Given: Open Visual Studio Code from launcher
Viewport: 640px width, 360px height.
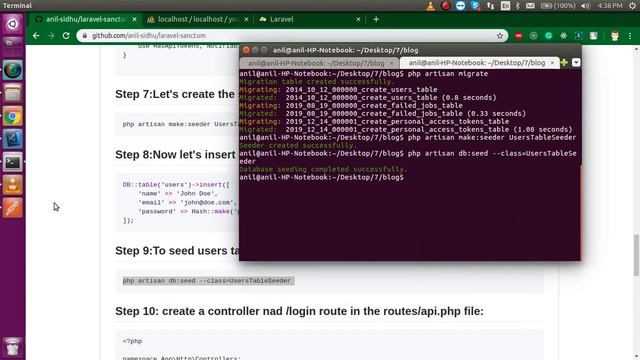Looking at the screenshot, I should click(x=13, y=140).
